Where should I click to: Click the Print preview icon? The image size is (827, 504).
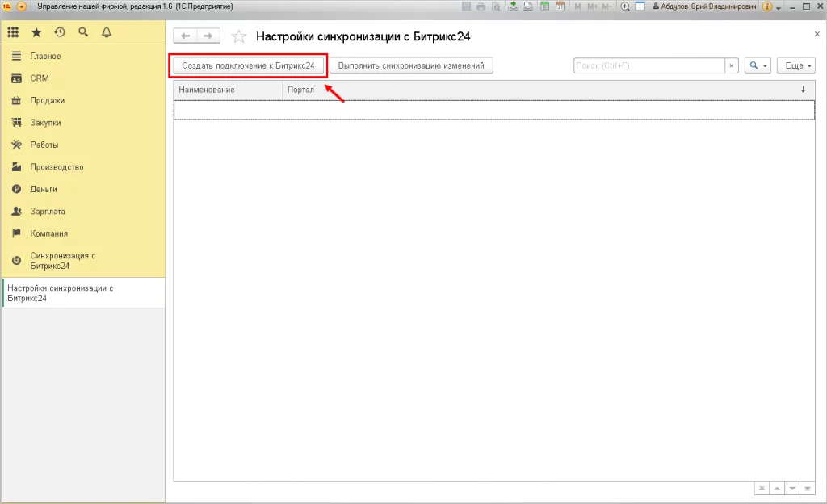point(497,6)
